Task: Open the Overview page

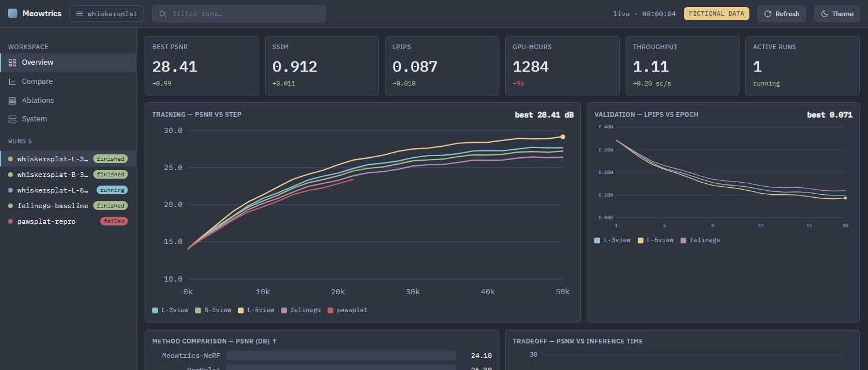Action: pos(68,62)
